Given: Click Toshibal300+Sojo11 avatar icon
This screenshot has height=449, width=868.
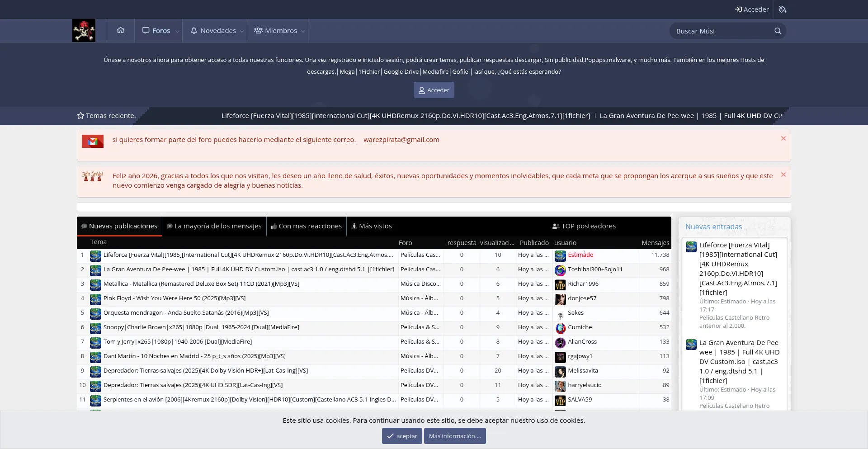Looking at the screenshot, I should coord(560,270).
